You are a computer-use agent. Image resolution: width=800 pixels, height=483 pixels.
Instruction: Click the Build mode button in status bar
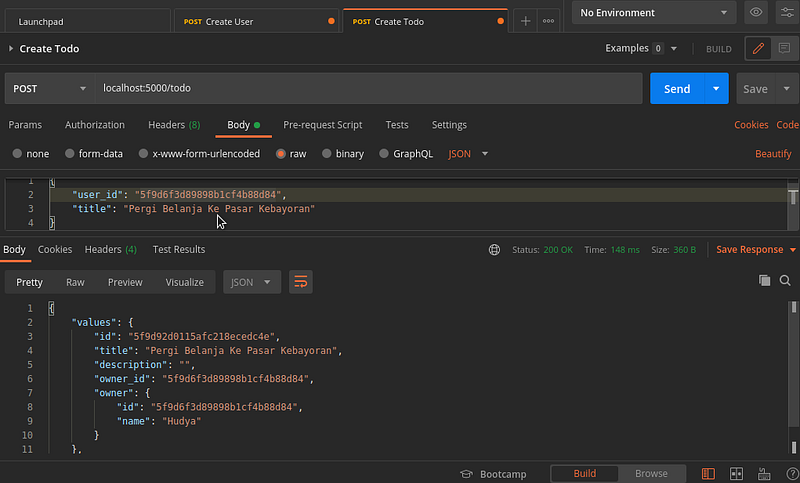tap(585, 474)
